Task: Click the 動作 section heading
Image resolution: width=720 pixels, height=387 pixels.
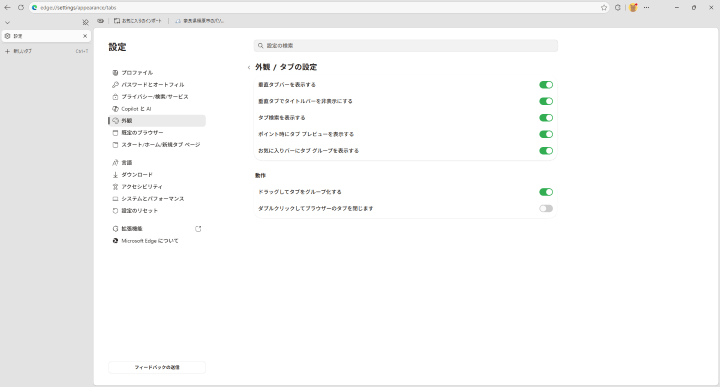Action: pyautogui.click(x=260, y=175)
